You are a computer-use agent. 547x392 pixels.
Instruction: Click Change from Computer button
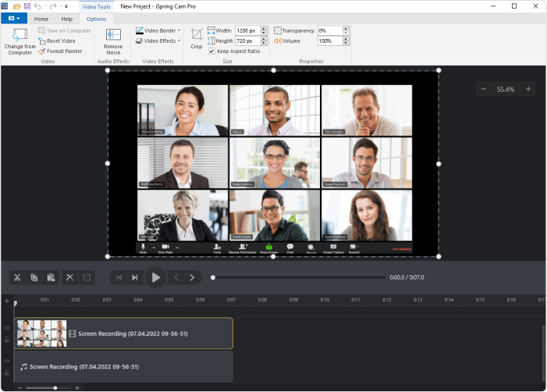pyautogui.click(x=20, y=41)
